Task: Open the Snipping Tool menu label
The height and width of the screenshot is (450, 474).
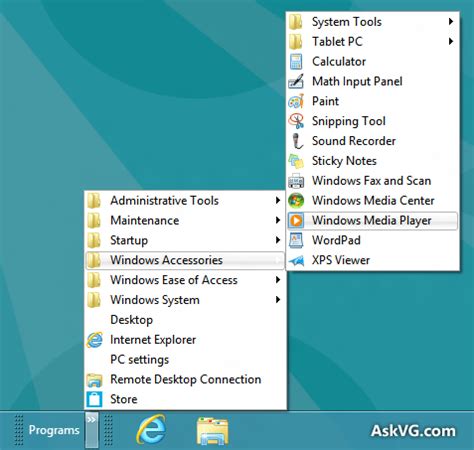Action: (349, 122)
